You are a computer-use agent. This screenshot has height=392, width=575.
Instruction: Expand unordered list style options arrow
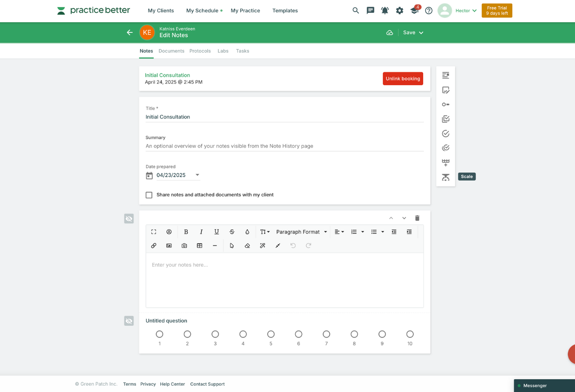point(383,232)
